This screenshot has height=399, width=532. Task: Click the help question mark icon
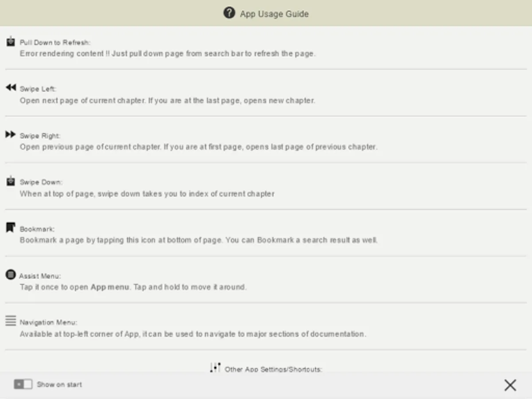tap(229, 13)
